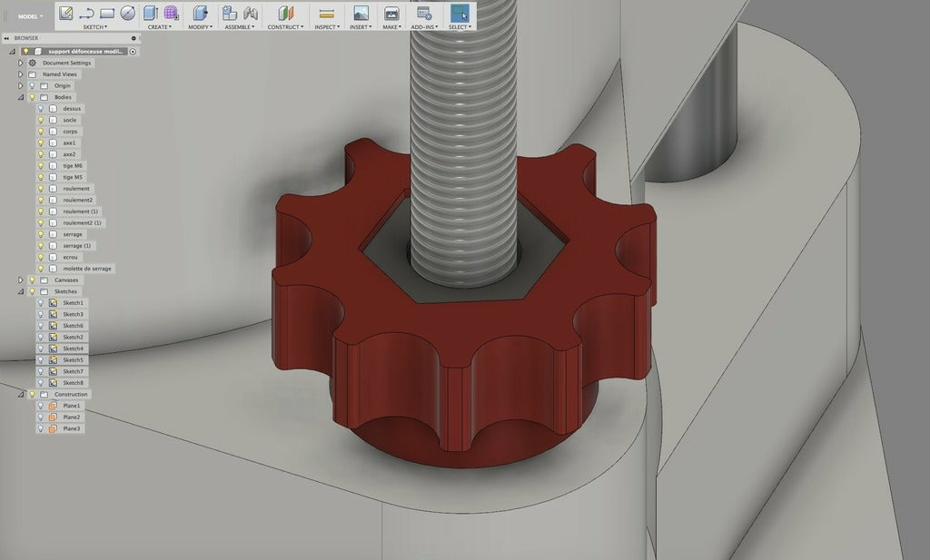The height and width of the screenshot is (560, 930).
Task: Select the Create Sketch tool icon
Action: pyautogui.click(x=65, y=13)
